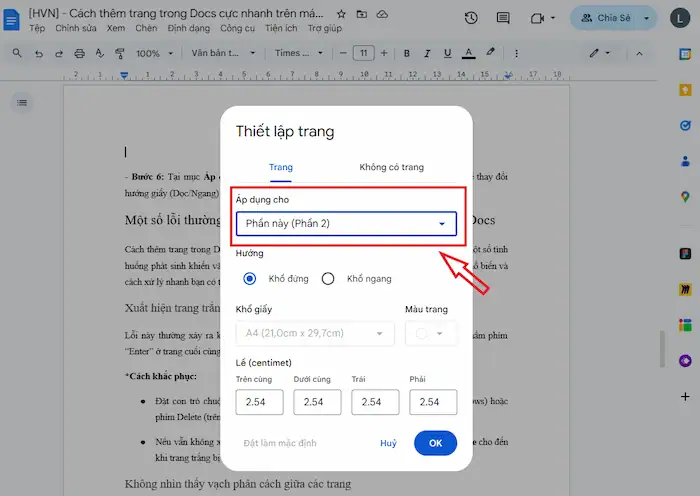The image size is (700, 496).
Task: Select the Khổ ngang orientation
Action: coord(328,279)
